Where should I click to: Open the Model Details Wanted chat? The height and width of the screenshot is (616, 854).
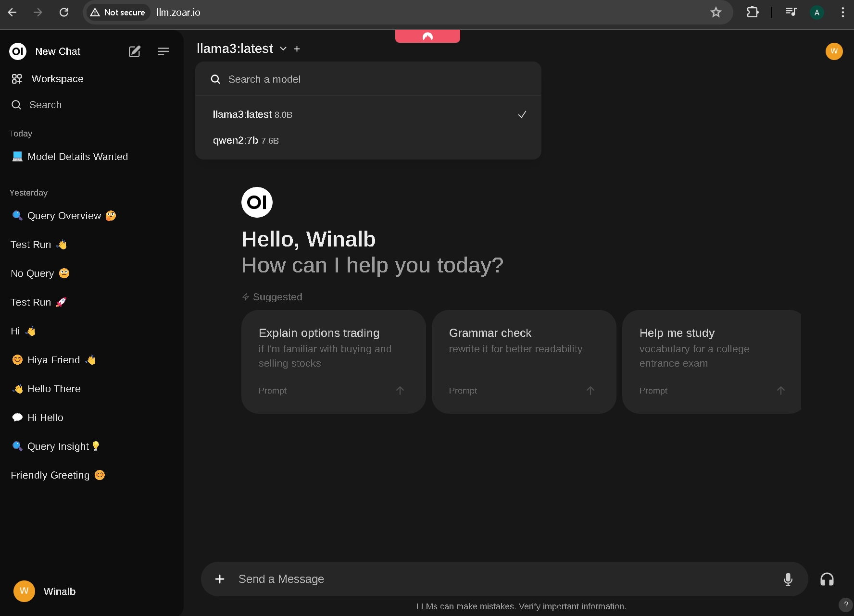77,157
